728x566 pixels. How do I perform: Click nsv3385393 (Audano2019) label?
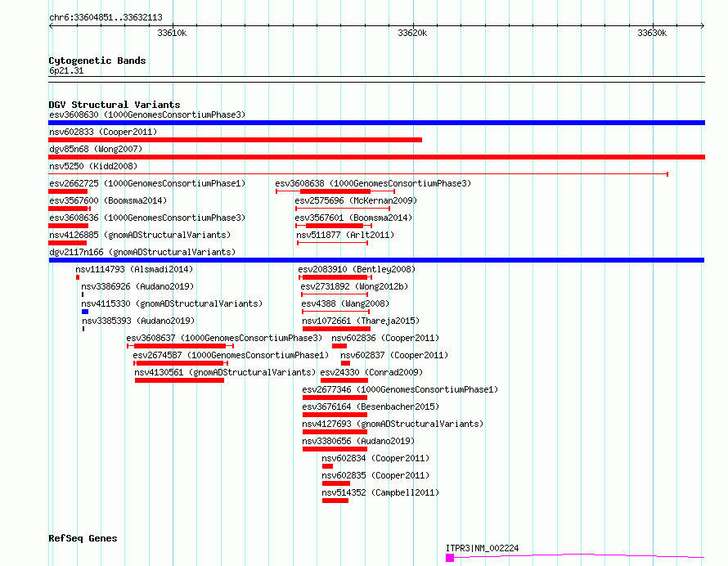pos(138,321)
